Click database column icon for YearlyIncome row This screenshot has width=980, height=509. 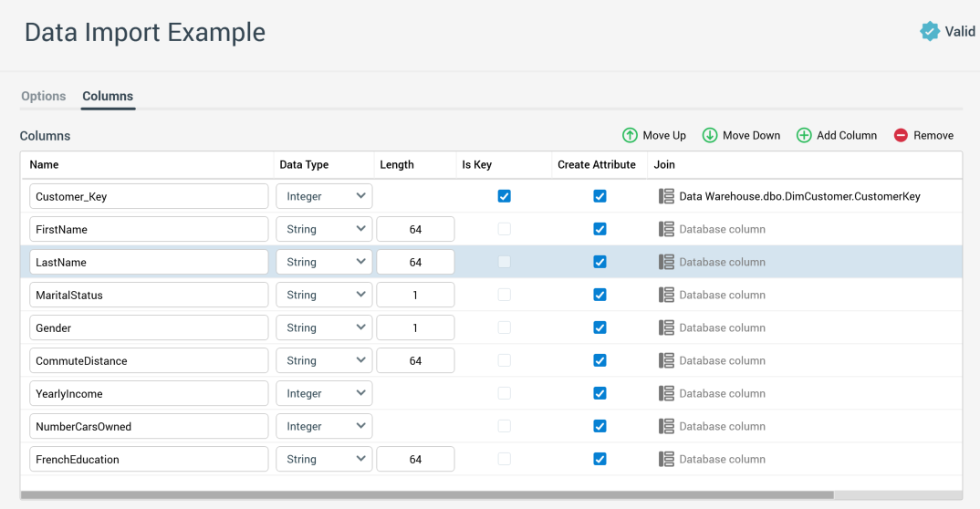click(x=667, y=393)
